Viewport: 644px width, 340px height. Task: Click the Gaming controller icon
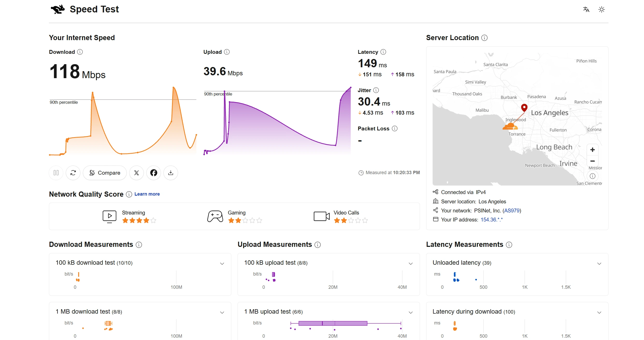pyautogui.click(x=215, y=217)
